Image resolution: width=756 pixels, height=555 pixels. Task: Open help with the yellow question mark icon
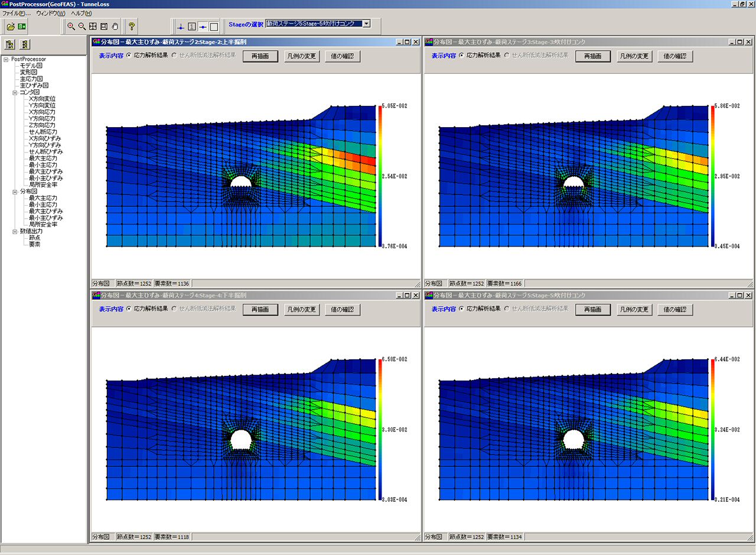pyautogui.click(x=132, y=26)
